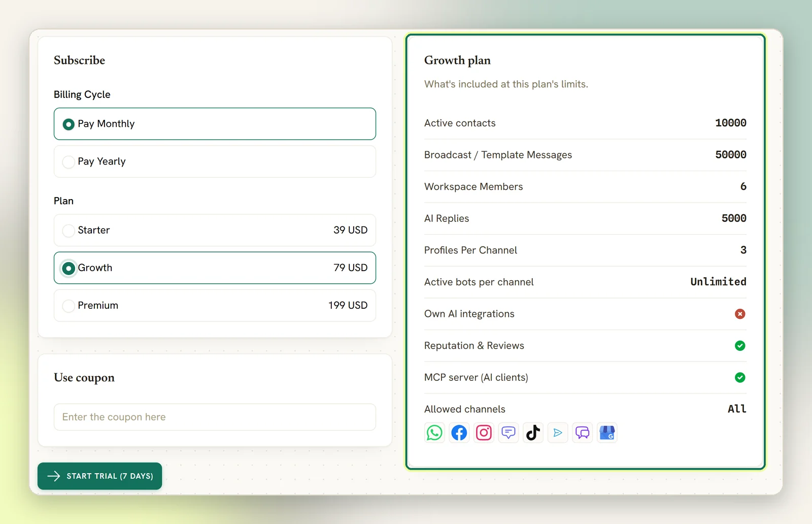This screenshot has height=524, width=812.
Task: Click the Google Business Profile store icon
Action: [x=607, y=433]
